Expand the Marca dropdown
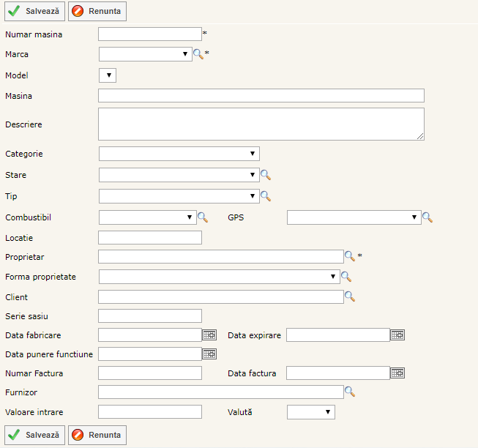Image resolution: width=478 pixels, height=448 pixels. [x=146, y=54]
